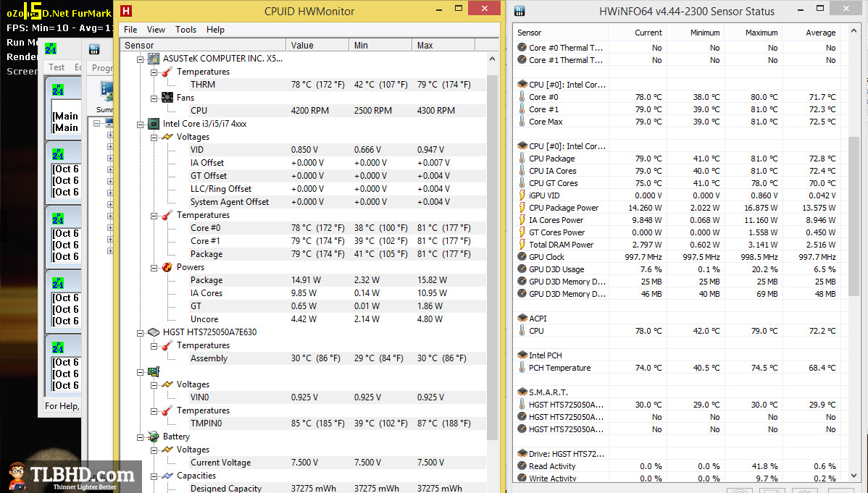Click the Average column header in HWiNFO64
Image resolution: width=868 pixels, height=493 pixels.
pyautogui.click(x=811, y=33)
